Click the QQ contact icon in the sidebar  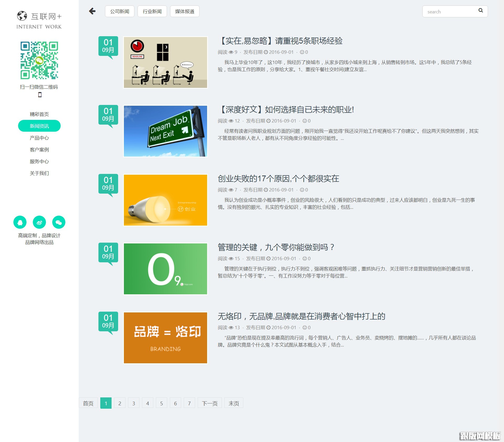20,222
